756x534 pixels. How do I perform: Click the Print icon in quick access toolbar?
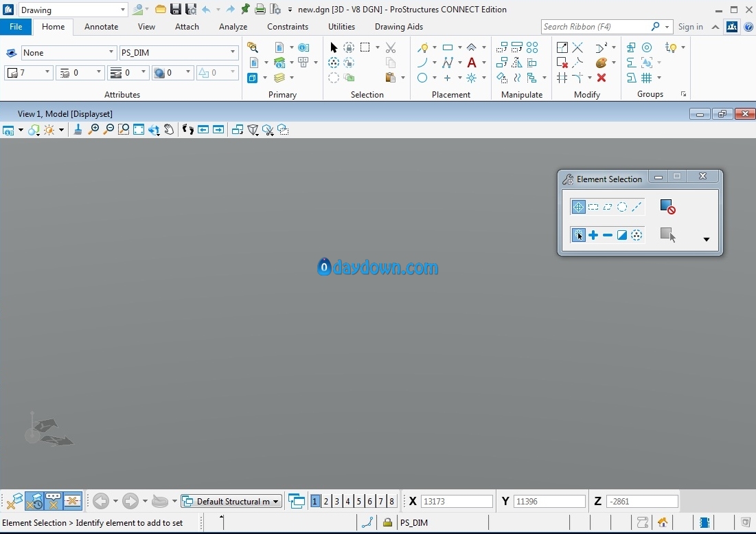[260, 9]
